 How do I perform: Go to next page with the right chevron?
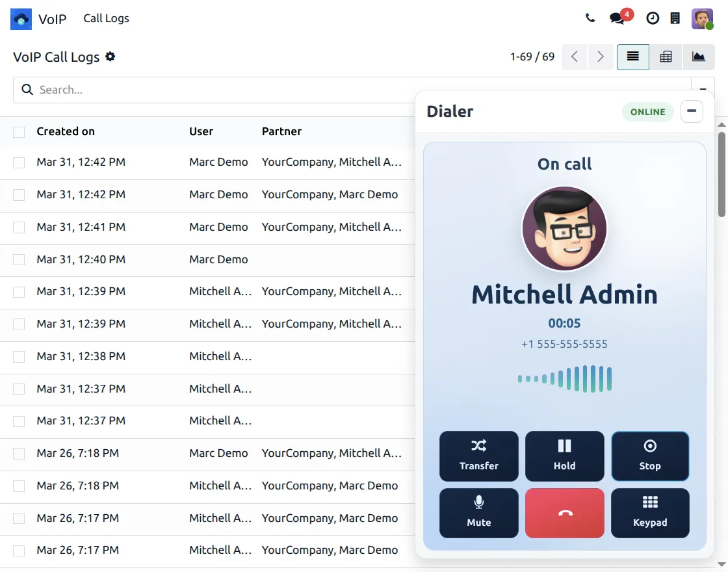click(600, 57)
